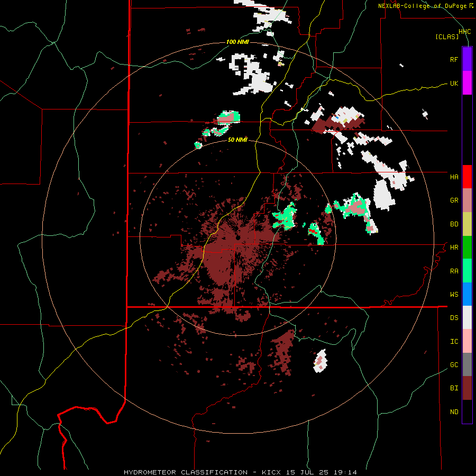Click the HA red legend swatch
Image resolution: width=476 pixels, height=476 pixels.
467,177
